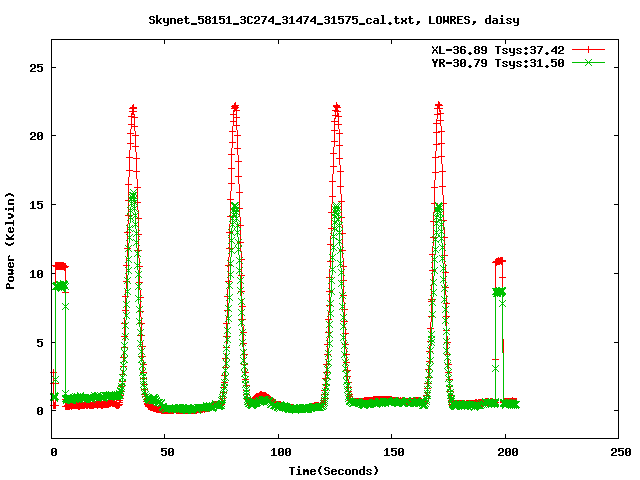The width and height of the screenshot is (640, 480).
Task: Click the x-axis tick label 200
Action: (x=507, y=452)
